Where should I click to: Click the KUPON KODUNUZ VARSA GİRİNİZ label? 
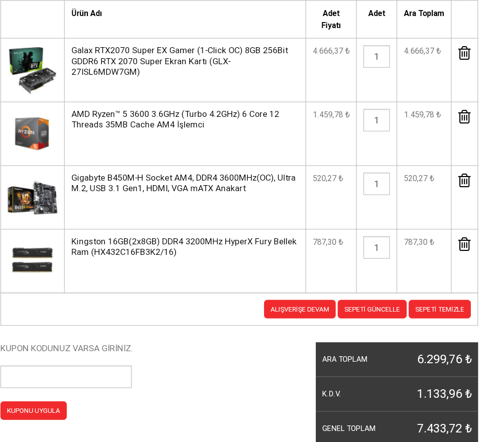(66, 348)
